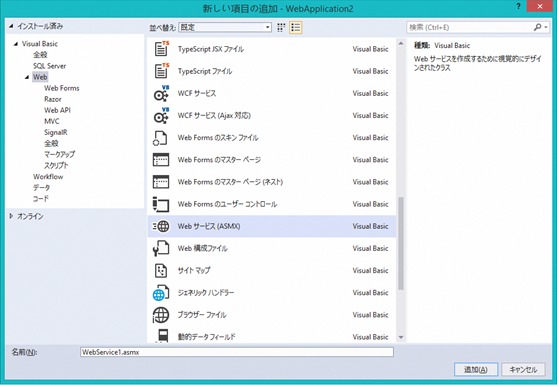Screen dimensions: 557x385
Task: Click the template list scroll down arrow
Action: point(401,337)
